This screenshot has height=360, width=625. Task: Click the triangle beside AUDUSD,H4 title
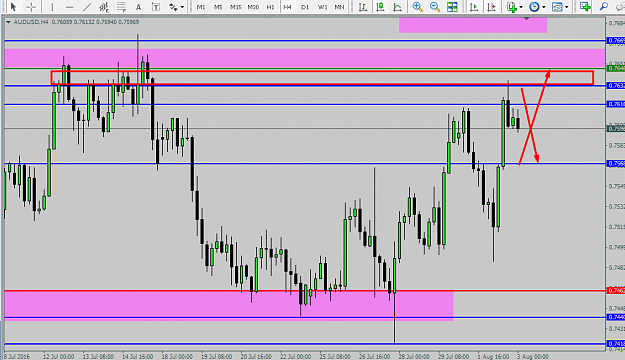8,22
